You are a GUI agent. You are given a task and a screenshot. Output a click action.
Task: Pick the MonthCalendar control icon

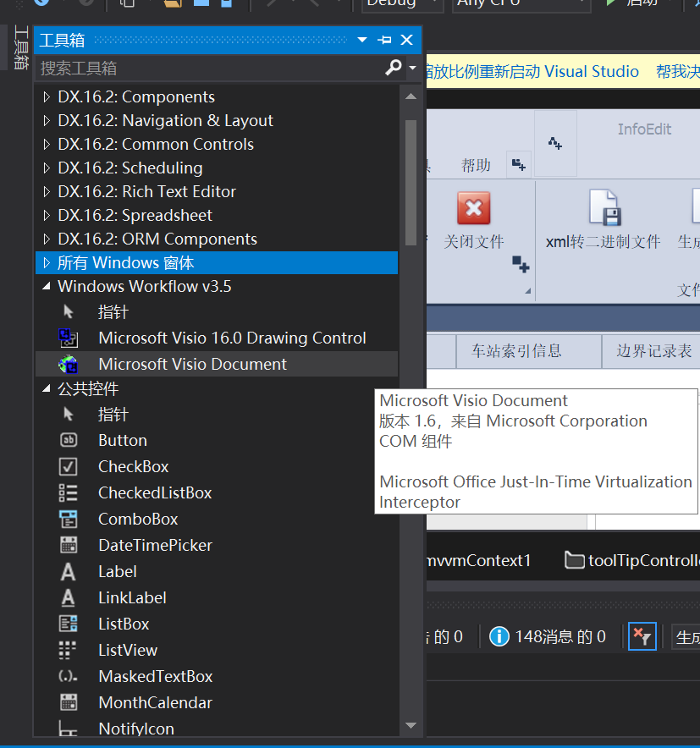69,702
